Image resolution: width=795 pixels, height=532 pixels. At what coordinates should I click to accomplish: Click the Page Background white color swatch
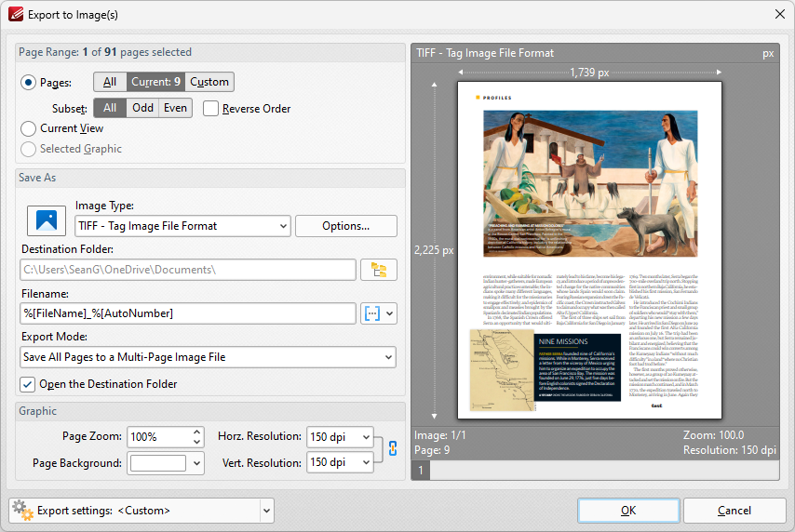coord(158,463)
